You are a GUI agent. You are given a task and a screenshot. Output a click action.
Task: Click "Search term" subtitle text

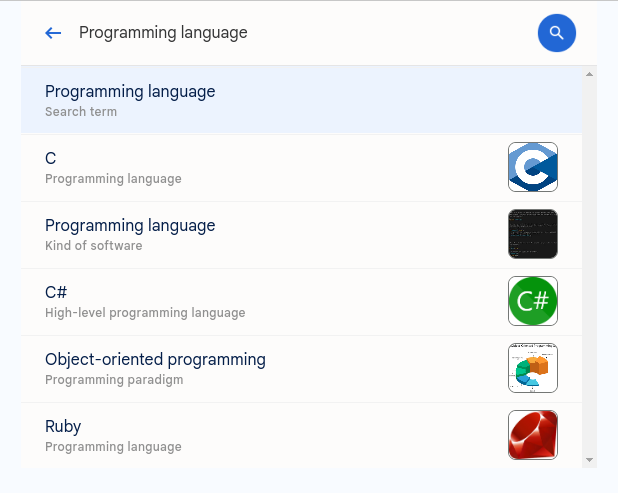(x=81, y=112)
